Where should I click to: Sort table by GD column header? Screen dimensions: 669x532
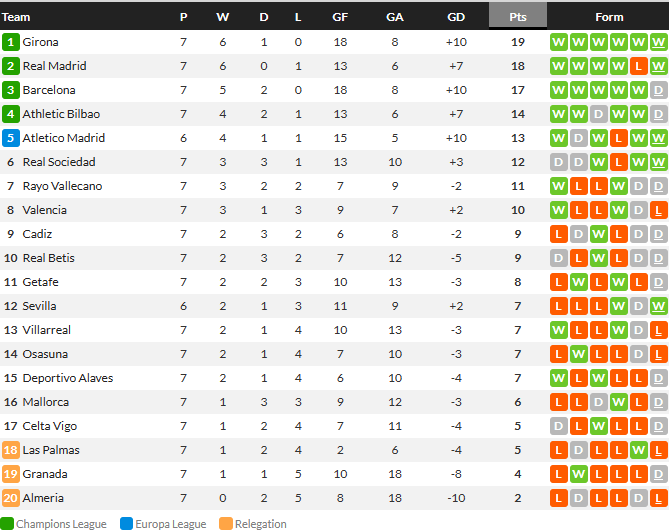point(456,16)
